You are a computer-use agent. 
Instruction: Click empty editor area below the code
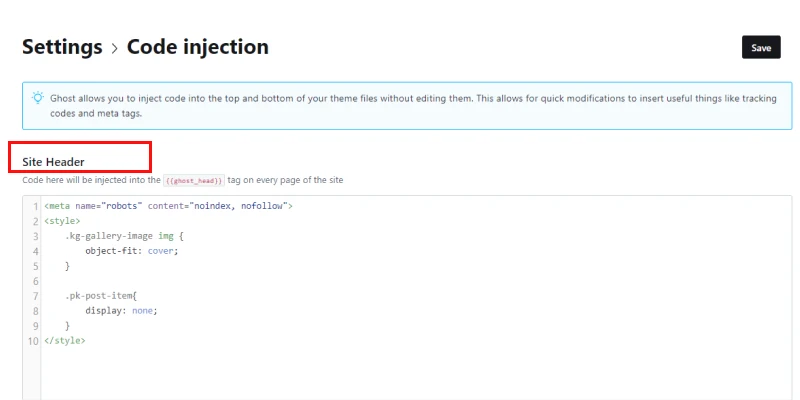pos(400,375)
